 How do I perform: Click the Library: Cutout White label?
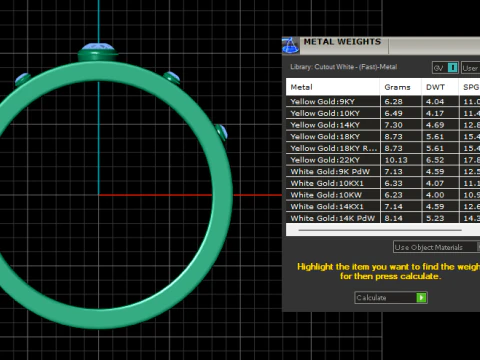[x=343, y=67]
